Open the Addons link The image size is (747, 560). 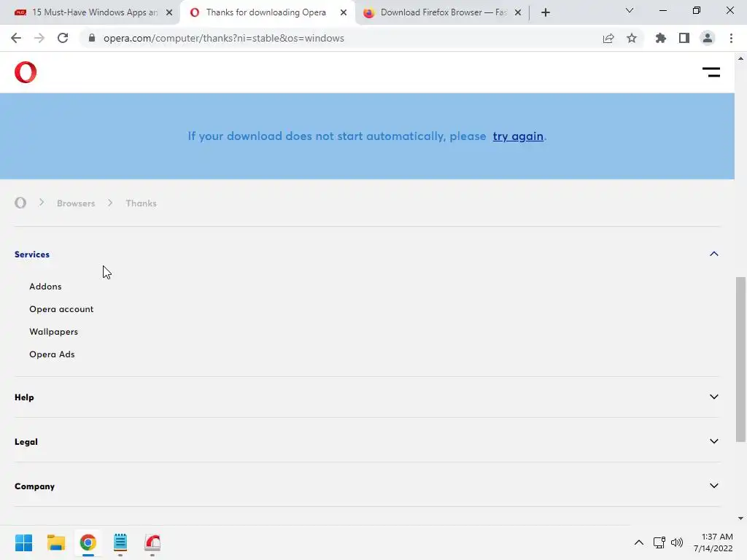coord(45,286)
